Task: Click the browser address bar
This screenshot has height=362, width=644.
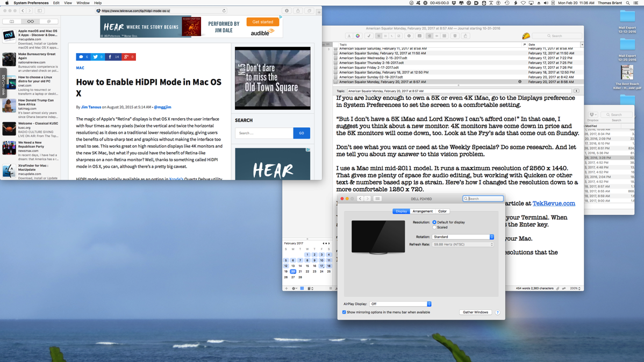Action: point(161,11)
